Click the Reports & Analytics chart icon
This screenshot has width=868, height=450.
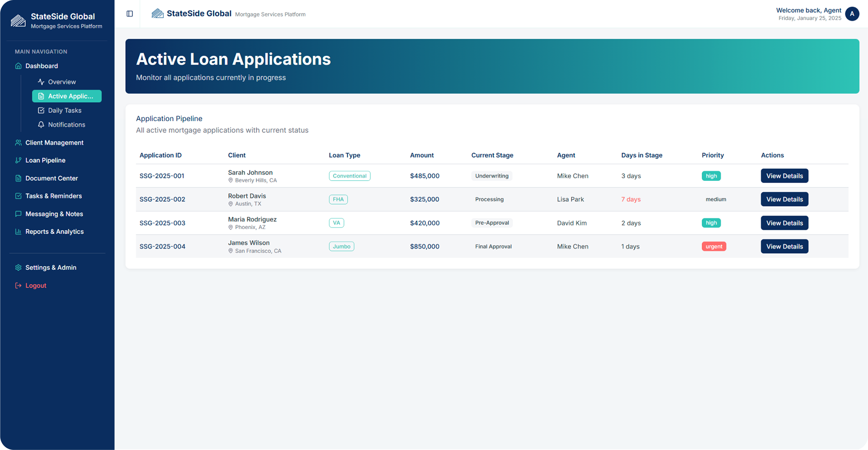tap(18, 232)
